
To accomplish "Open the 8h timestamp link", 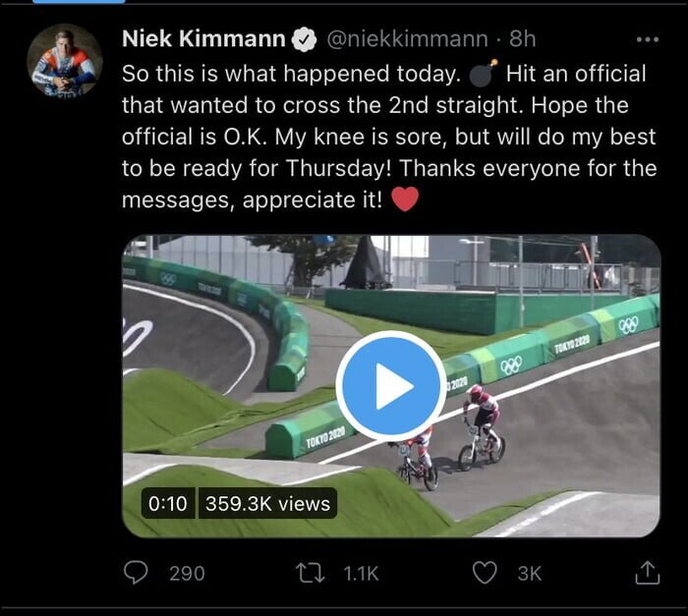I will point(523,39).
